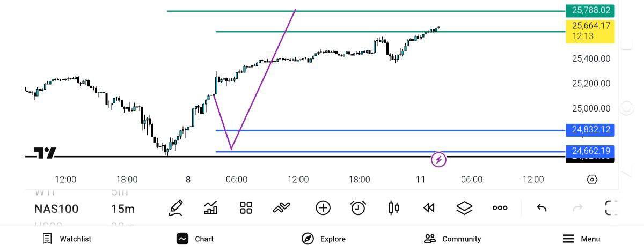Open the three-dot more options

pyautogui.click(x=500, y=207)
